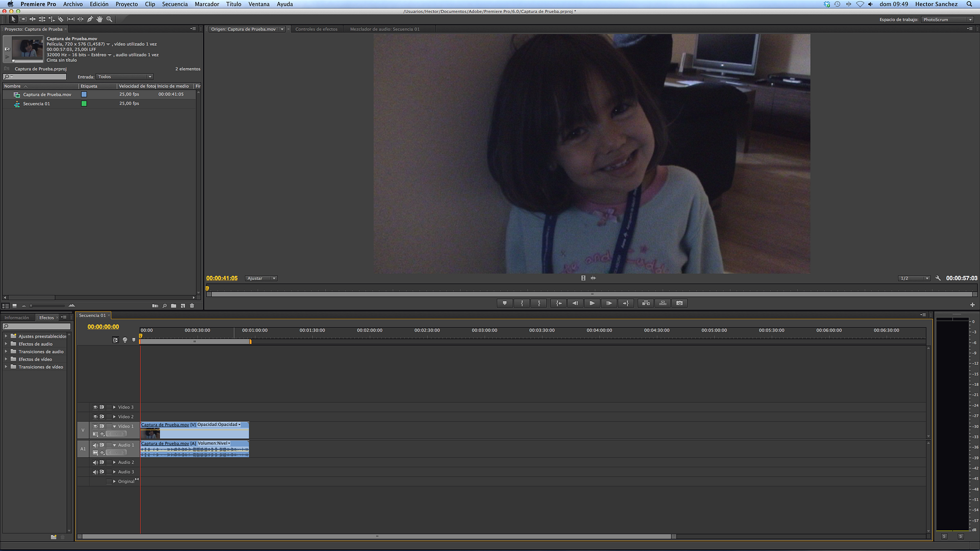Expand the Original master track
This screenshot has height=551, width=980.
pyautogui.click(x=114, y=482)
